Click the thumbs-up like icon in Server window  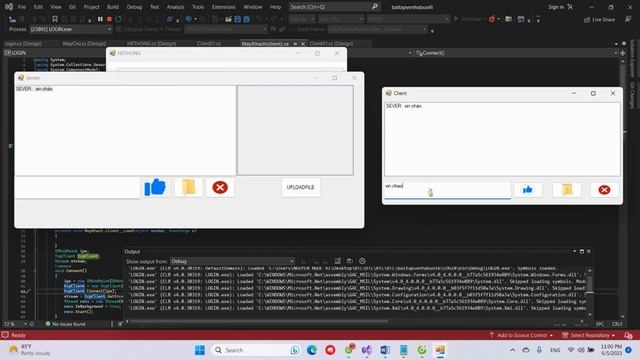pos(155,187)
